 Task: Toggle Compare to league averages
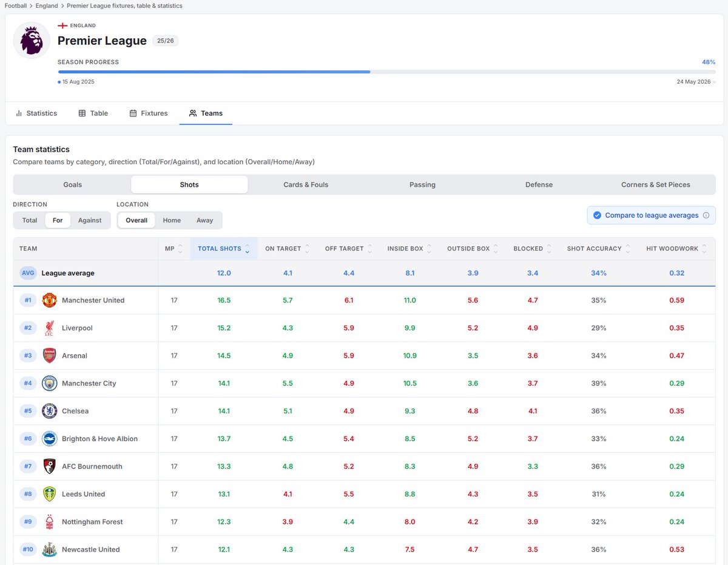pyautogui.click(x=651, y=215)
